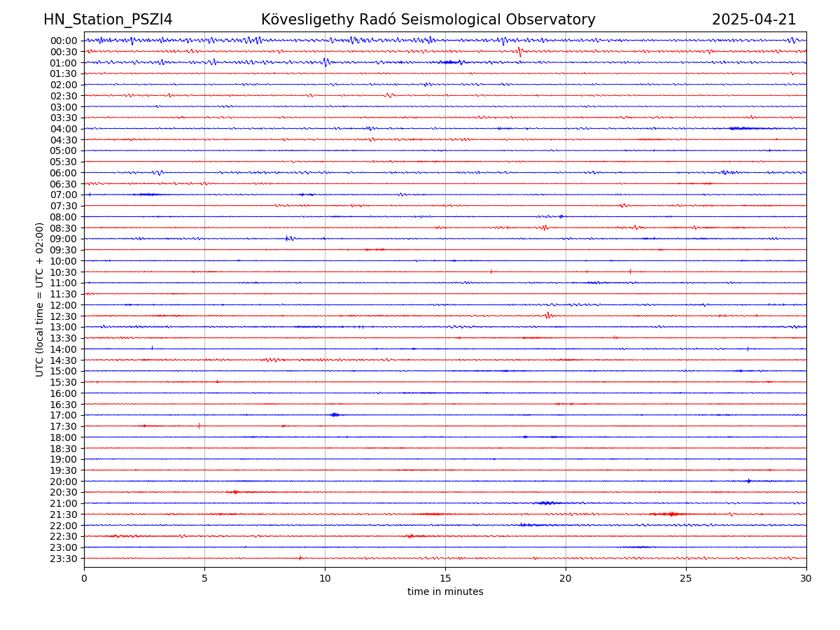Select the 12:30 trace row label
The height and width of the screenshot is (630, 840).
click(63, 316)
